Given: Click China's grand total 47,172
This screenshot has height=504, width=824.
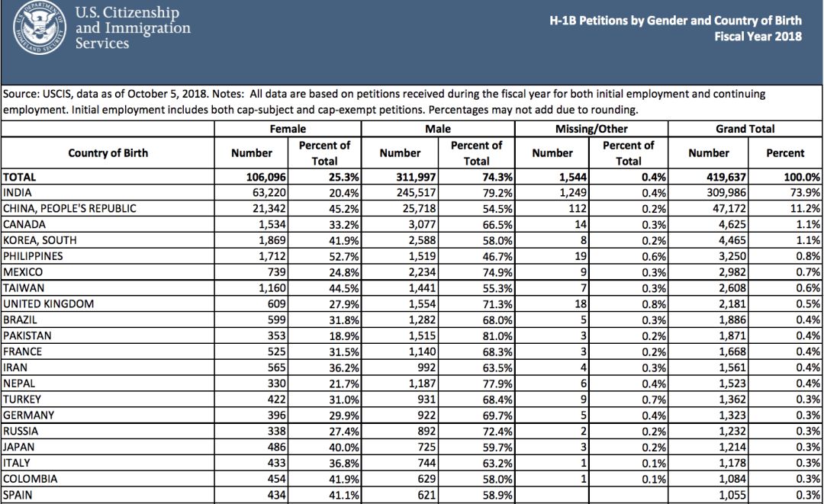Looking at the screenshot, I should pos(729,208).
